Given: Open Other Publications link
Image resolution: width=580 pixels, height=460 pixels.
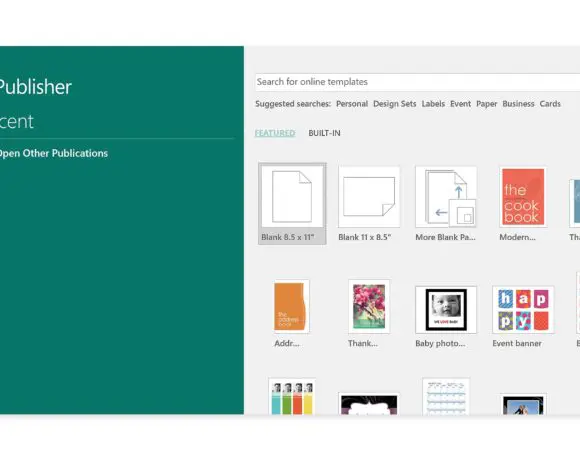Looking at the screenshot, I should [x=53, y=153].
